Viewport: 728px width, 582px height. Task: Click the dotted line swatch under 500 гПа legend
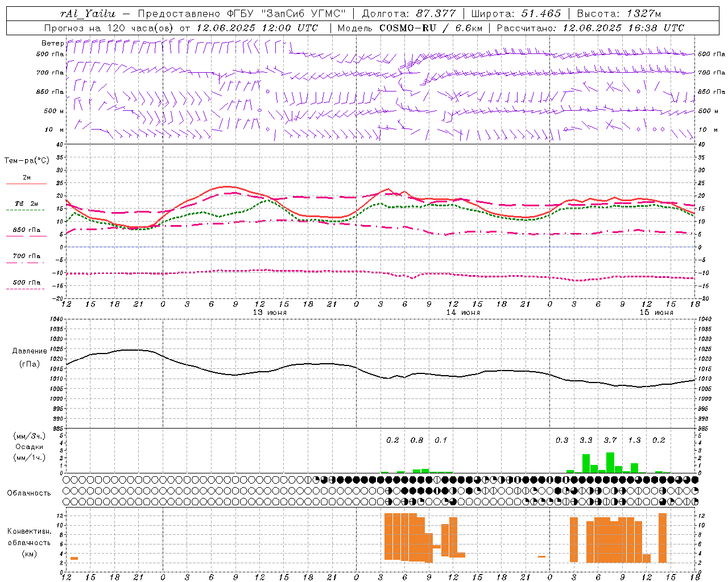(26, 289)
